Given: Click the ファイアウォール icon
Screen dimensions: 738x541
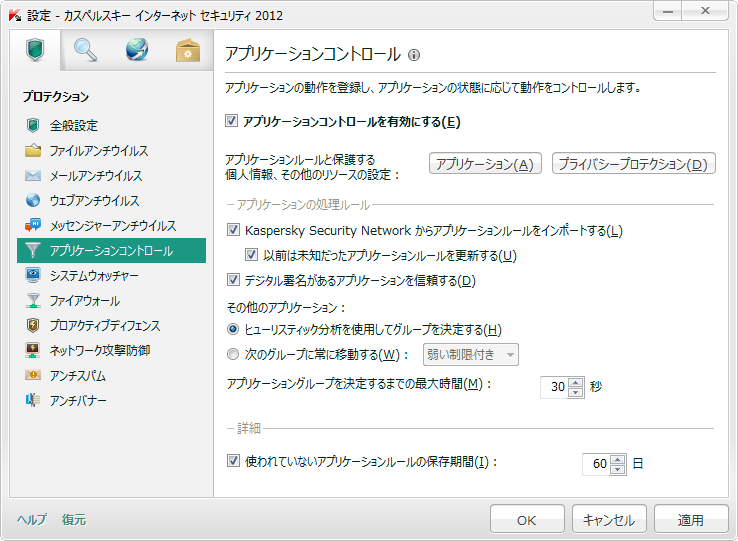Looking at the screenshot, I should click(x=32, y=300).
